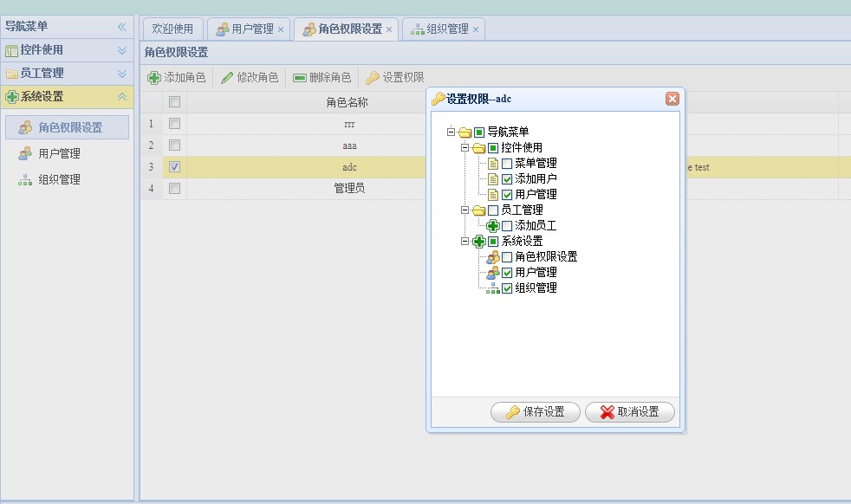Screen dimensions: 851x504
Task: Check the 角色权限设置 permission checkbox in tree
Action: [507, 257]
